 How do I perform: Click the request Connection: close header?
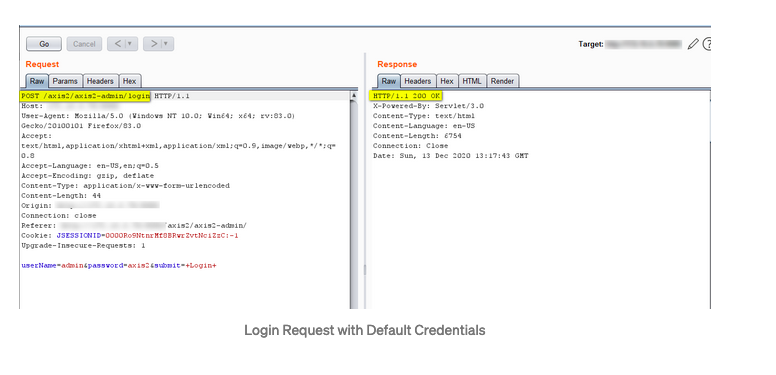[x=59, y=216]
